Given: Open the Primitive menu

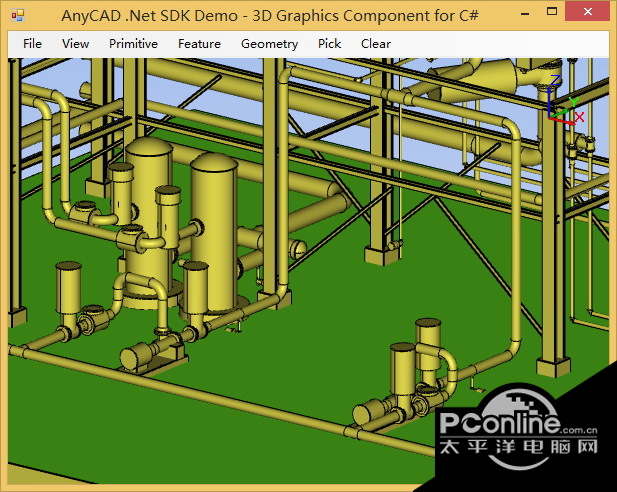Looking at the screenshot, I should pyautogui.click(x=133, y=44).
